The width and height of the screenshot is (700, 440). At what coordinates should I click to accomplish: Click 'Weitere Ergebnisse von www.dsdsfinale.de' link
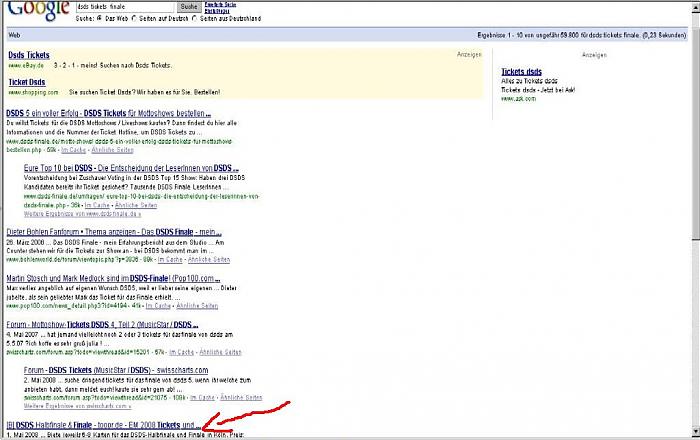coord(91,215)
